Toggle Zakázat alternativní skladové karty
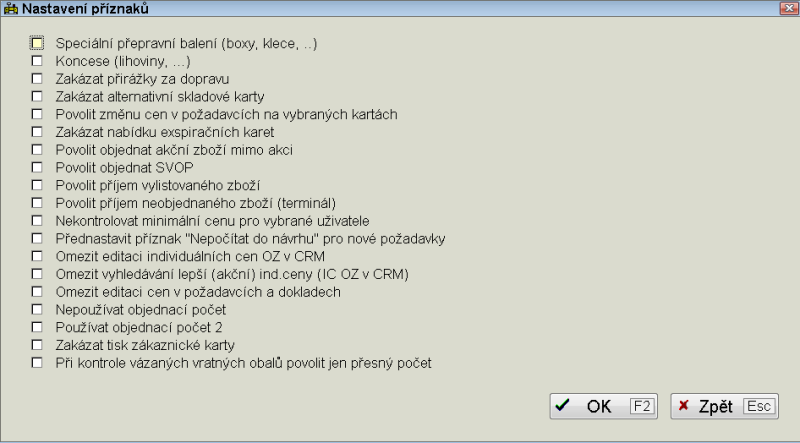 click(37, 97)
